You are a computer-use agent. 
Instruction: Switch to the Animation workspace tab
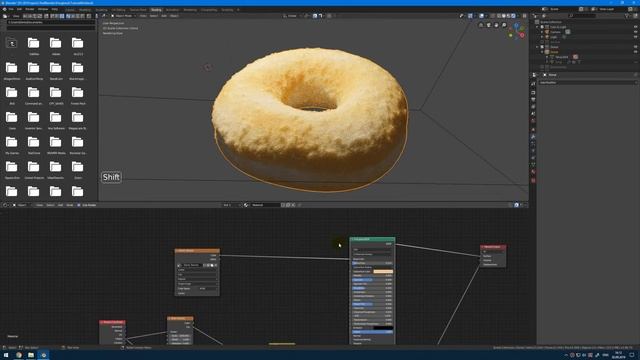click(172, 9)
